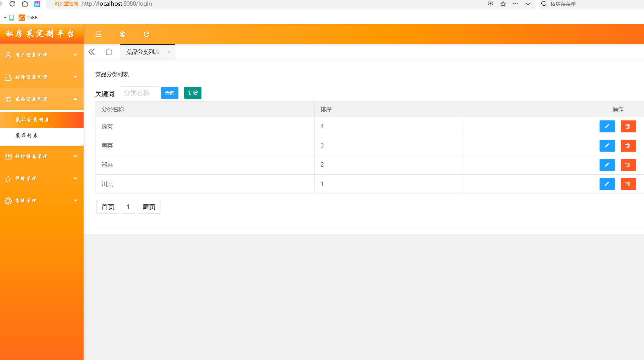Click the double-left arrow tab scroll icon
This screenshot has height=360, width=644.
point(91,52)
